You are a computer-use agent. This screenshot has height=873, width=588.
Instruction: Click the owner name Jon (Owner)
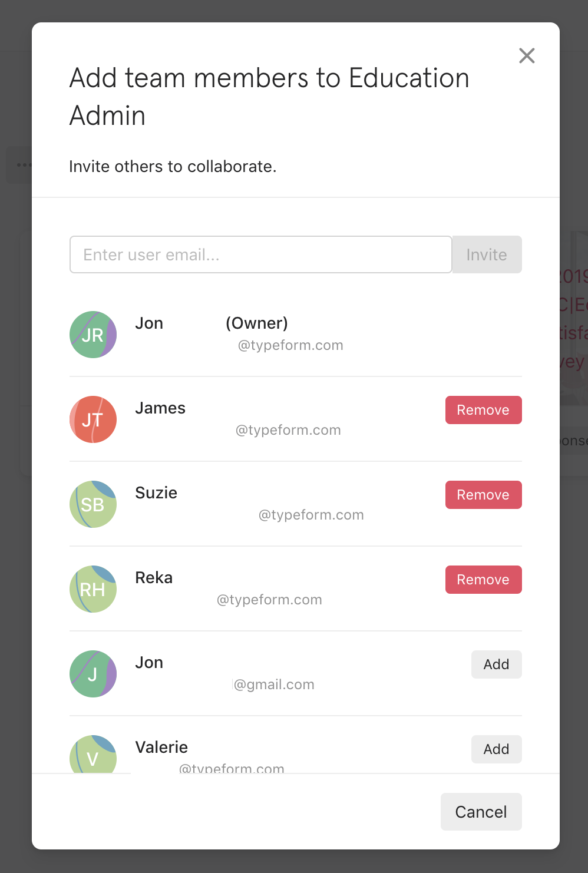point(212,323)
